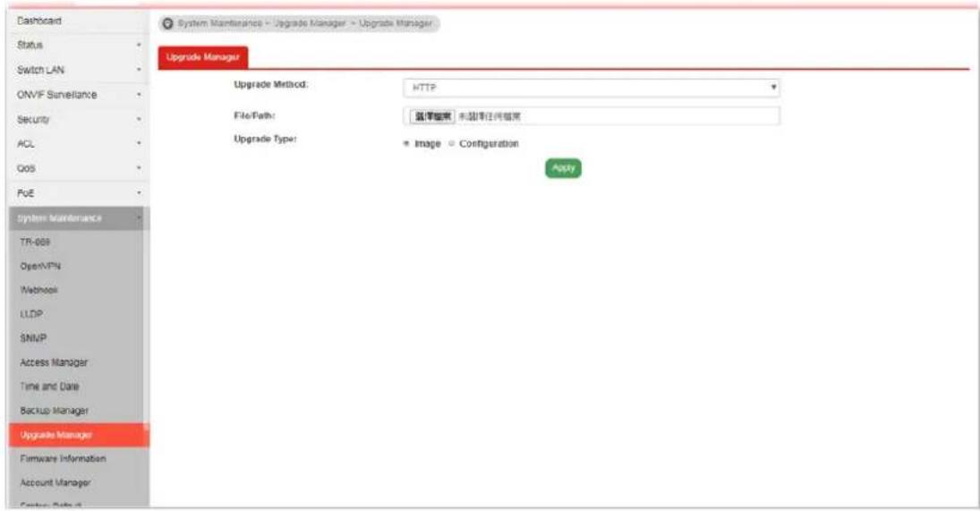Open the Access Manager page
Screen dimensions: 980x511
pos(75,362)
